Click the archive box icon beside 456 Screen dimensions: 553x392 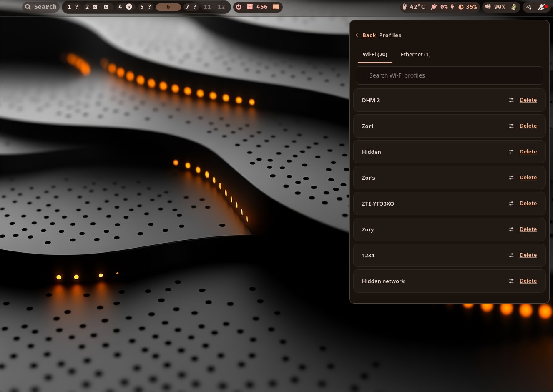250,7
